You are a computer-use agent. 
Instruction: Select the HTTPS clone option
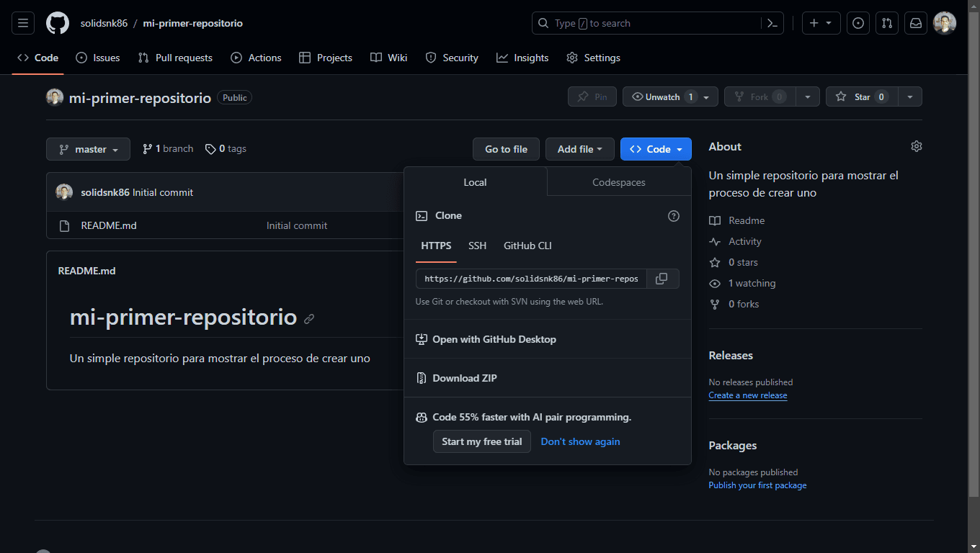point(436,246)
